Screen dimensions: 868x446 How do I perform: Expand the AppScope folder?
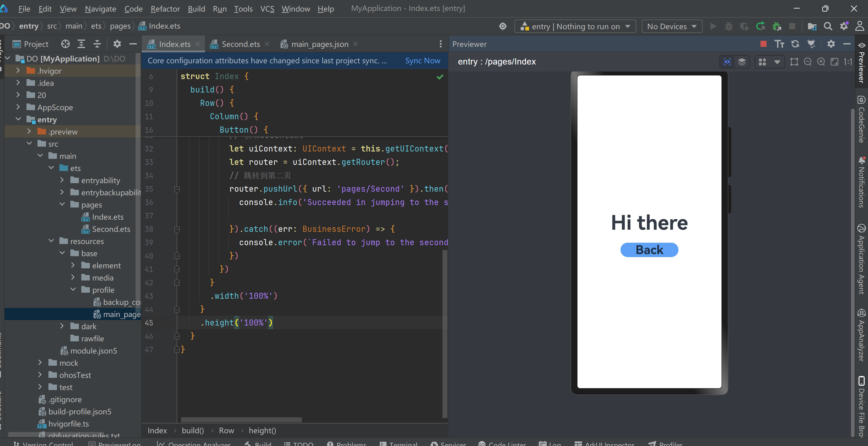[x=18, y=107]
